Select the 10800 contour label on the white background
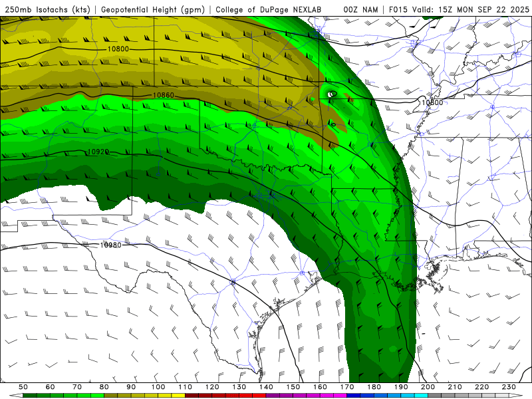Viewport: 532px width, 399px height. pyautogui.click(x=432, y=102)
